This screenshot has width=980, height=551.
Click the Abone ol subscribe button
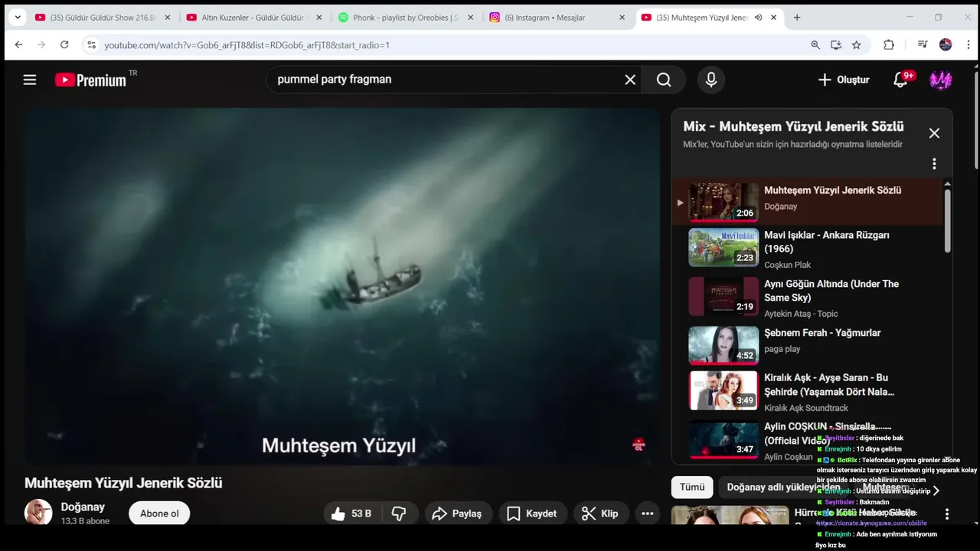[x=159, y=514]
